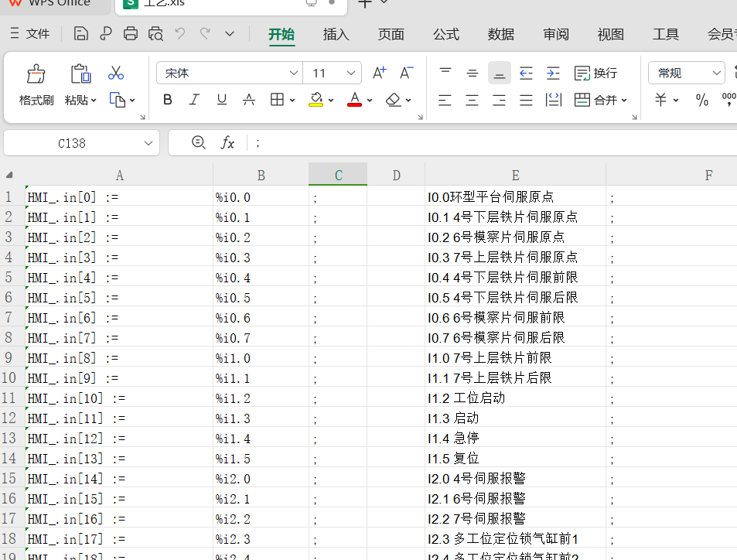
Task: Increase font size with A+ icon
Action: (x=379, y=73)
